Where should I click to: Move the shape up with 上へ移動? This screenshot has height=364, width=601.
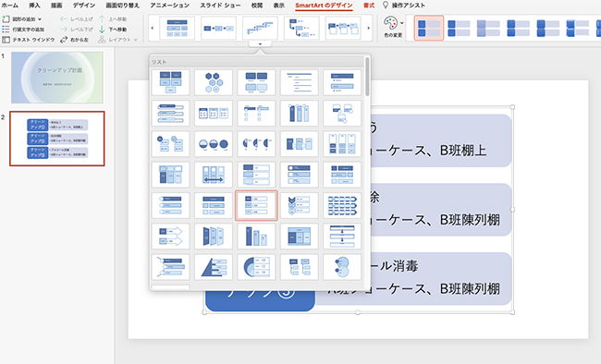point(113,18)
